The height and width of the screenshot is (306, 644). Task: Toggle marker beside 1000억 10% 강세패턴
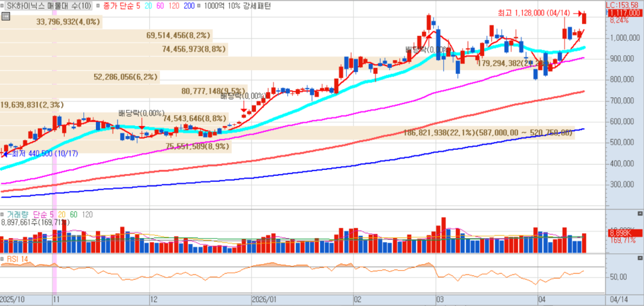coord(199,7)
